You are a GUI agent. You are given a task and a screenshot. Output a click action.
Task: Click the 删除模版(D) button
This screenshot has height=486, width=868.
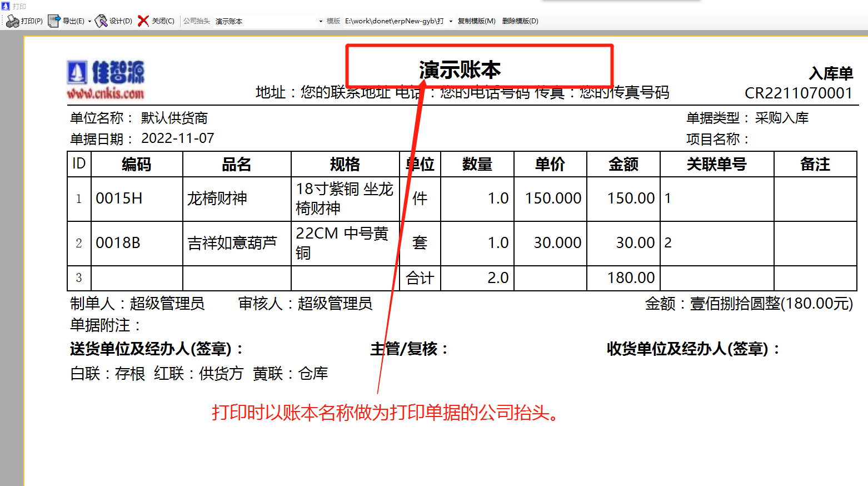click(x=521, y=21)
